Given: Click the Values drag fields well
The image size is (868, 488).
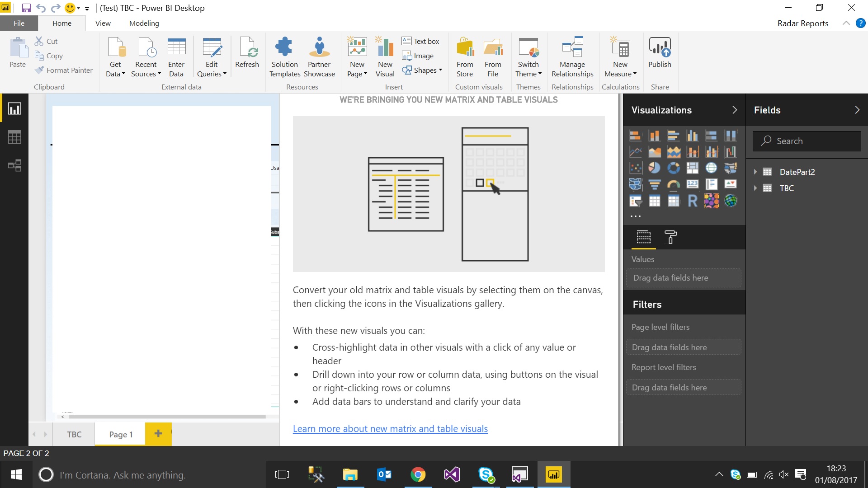Looking at the screenshot, I should (684, 278).
